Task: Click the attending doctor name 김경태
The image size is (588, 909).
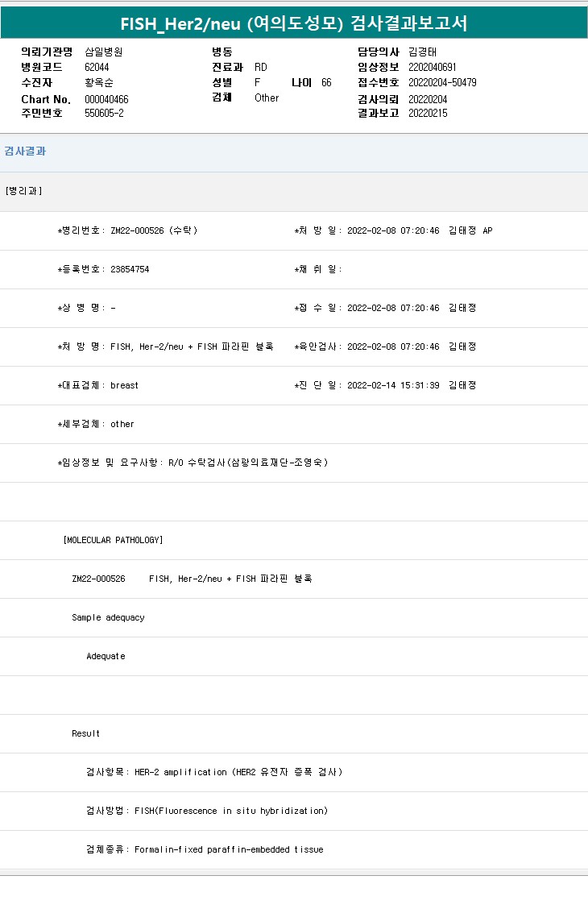Action: [423, 52]
